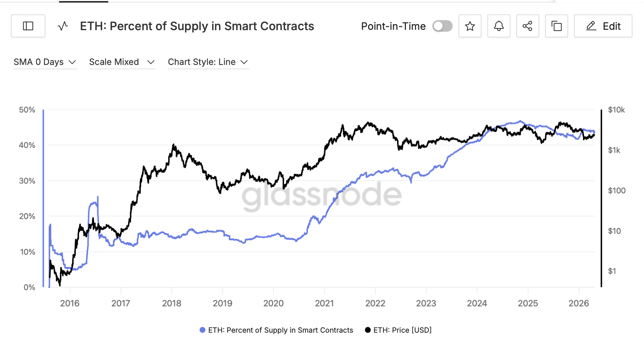Click the 2018 label on the x-axis
The height and width of the screenshot is (356, 644).
tap(172, 303)
